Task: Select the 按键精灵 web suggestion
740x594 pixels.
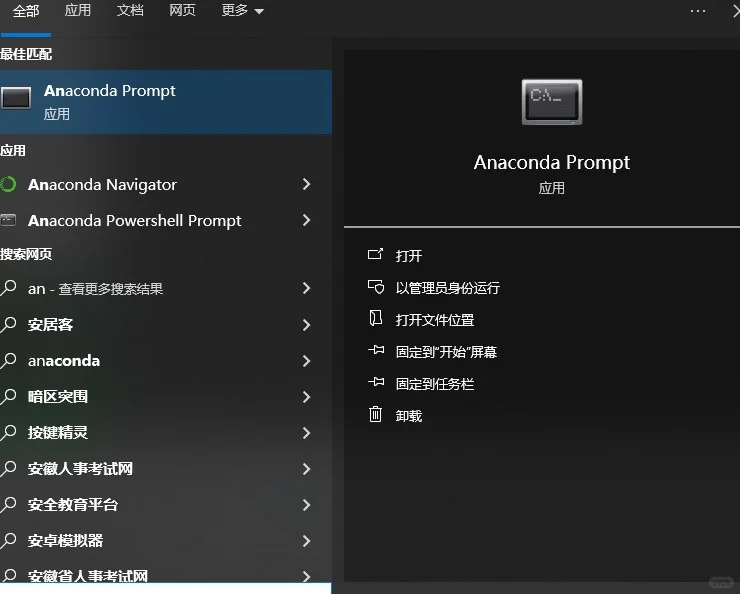Action: point(166,433)
